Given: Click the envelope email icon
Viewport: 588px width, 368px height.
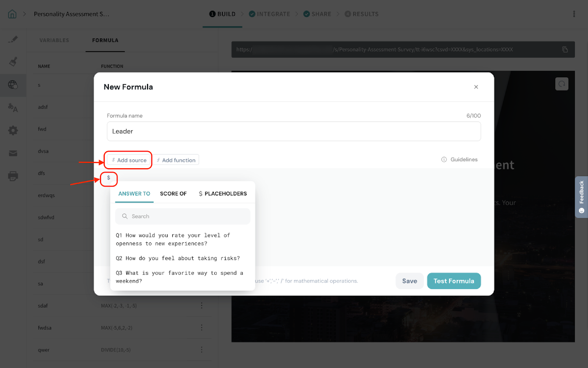Looking at the screenshot, I should 13,153.
